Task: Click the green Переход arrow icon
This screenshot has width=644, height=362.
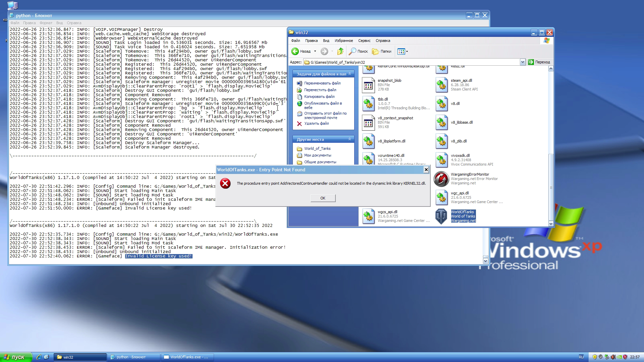Action: pyautogui.click(x=531, y=62)
